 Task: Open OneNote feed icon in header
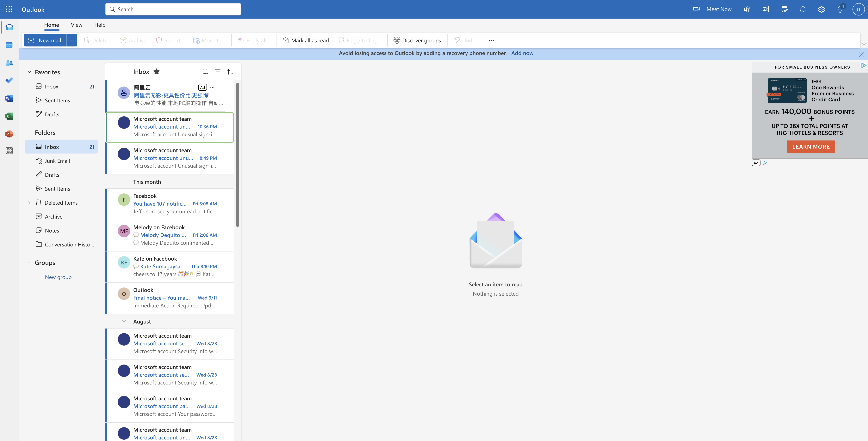click(766, 9)
